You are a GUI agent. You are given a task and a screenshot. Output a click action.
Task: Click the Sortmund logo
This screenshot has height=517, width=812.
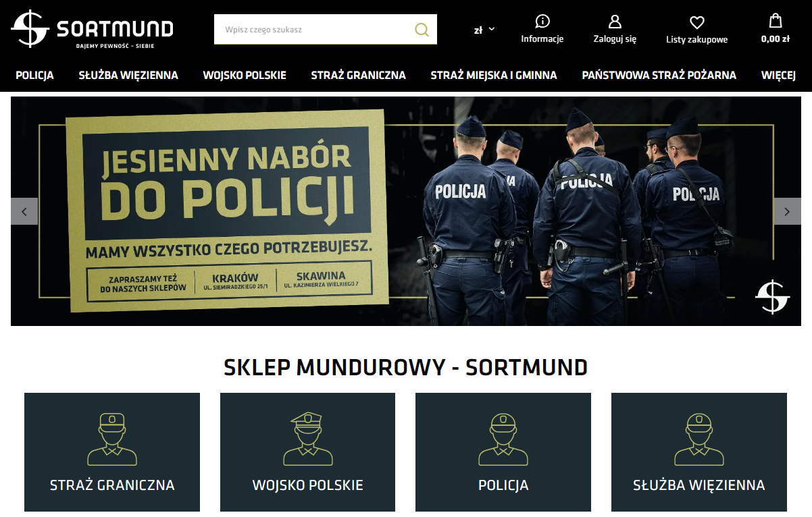92,29
